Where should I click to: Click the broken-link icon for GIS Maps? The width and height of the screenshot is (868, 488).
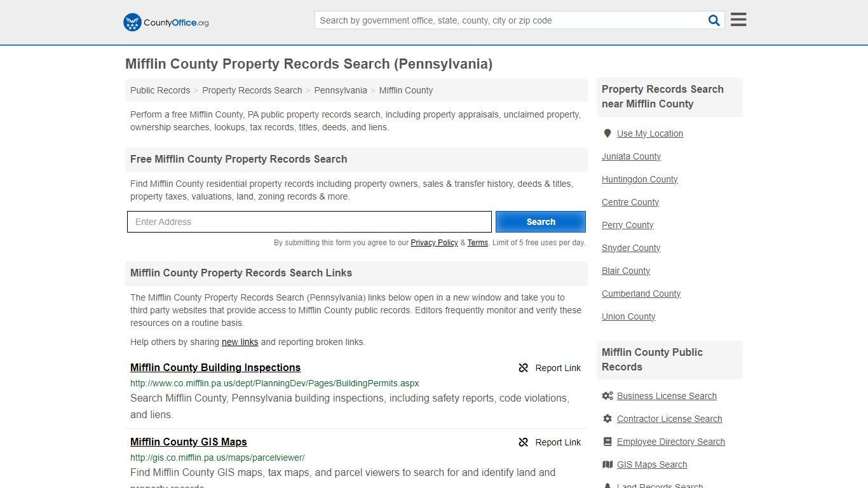coord(523,442)
